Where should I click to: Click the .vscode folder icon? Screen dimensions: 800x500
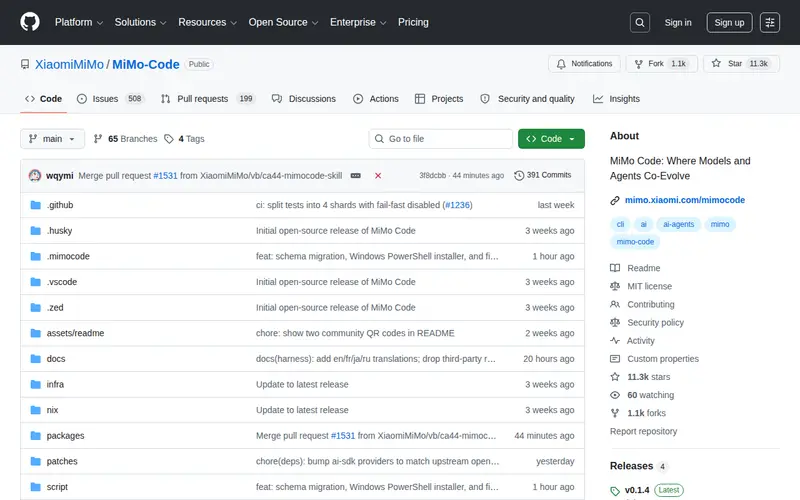35,282
